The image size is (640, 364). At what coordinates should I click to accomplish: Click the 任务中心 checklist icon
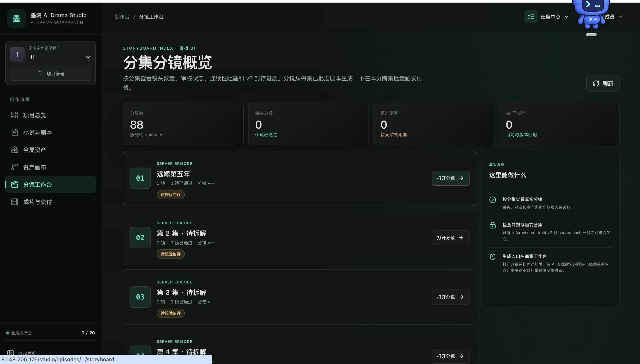531,17
